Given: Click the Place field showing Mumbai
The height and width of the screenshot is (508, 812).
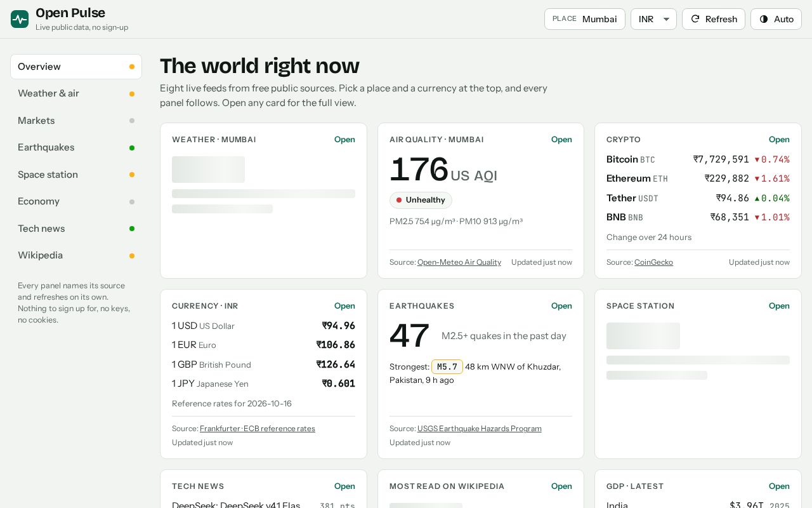Looking at the screenshot, I should (x=585, y=19).
